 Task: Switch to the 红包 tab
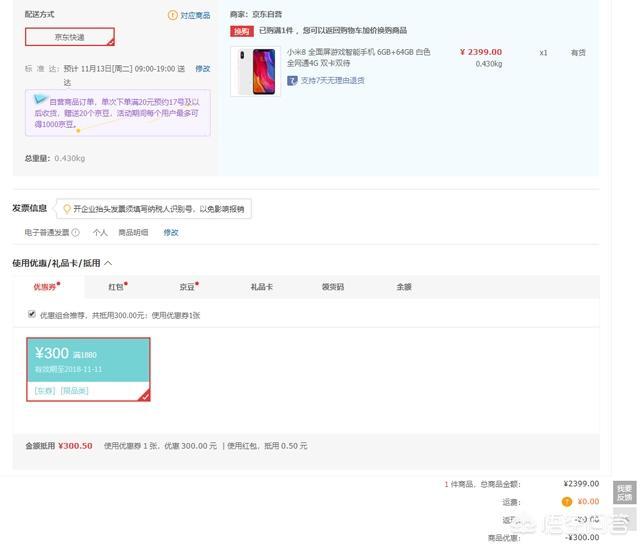point(118,287)
